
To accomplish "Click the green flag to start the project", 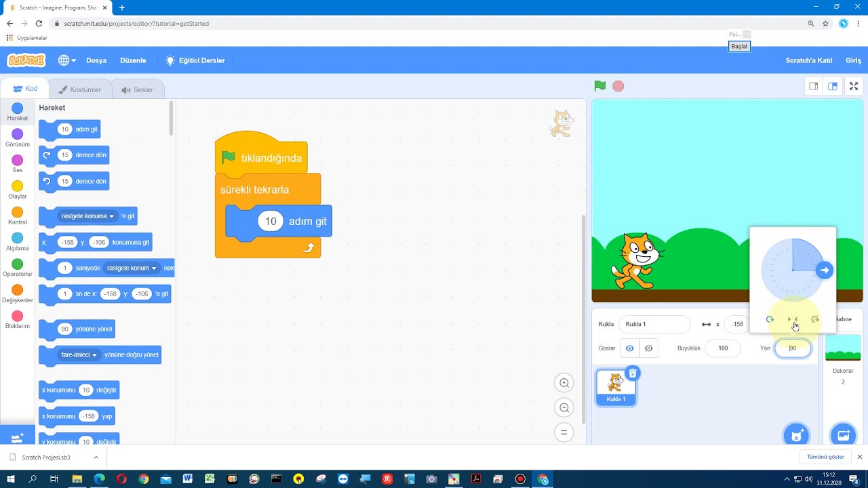I will [600, 86].
